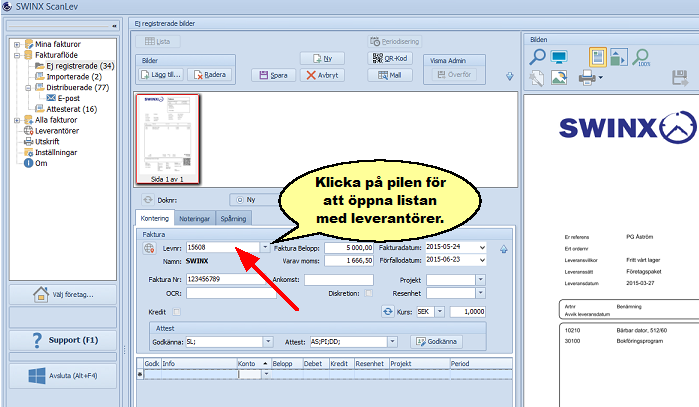The width and height of the screenshot is (699, 407).
Task: Click the refresh icon beside Dokrr
Action: pyautogui.click(x=148, y=200)
